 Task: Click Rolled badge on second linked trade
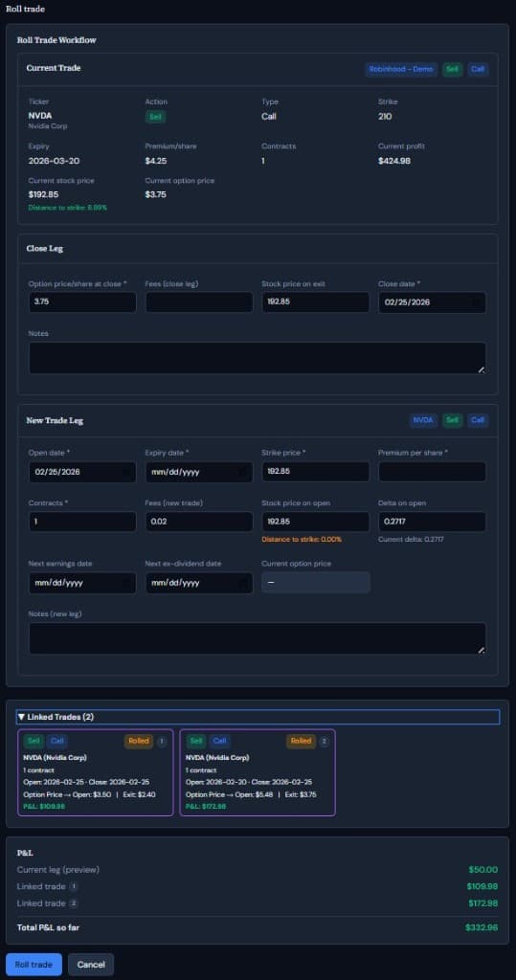(x=301, y=742)
